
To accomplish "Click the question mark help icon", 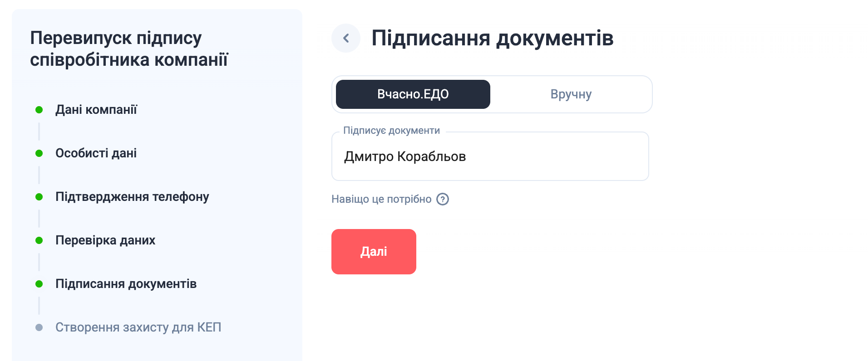I will click(x=443, y=199).
